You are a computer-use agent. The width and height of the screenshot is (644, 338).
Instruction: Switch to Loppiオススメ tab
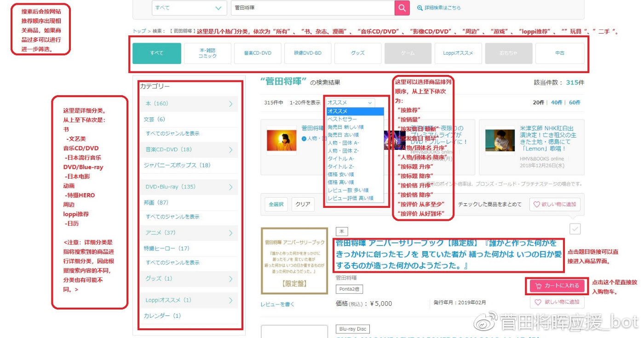458,53
